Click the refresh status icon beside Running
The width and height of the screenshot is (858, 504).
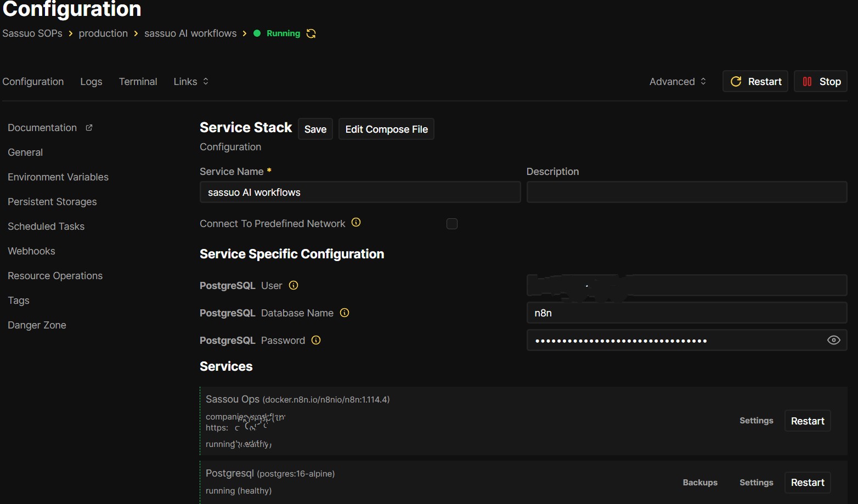[x=311, y=33]
